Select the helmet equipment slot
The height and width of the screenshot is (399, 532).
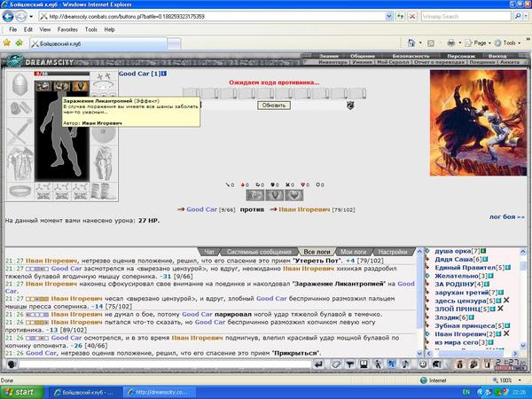point(20,84)
